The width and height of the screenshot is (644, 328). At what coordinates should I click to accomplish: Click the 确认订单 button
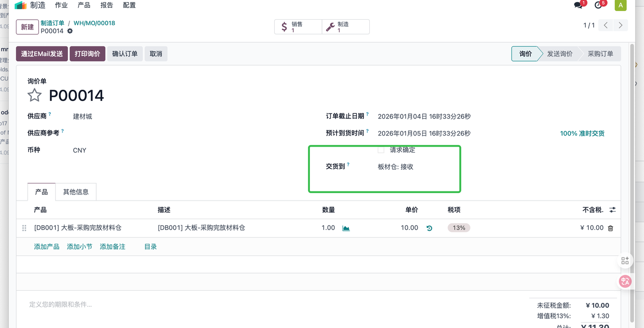tap(125, 54)
